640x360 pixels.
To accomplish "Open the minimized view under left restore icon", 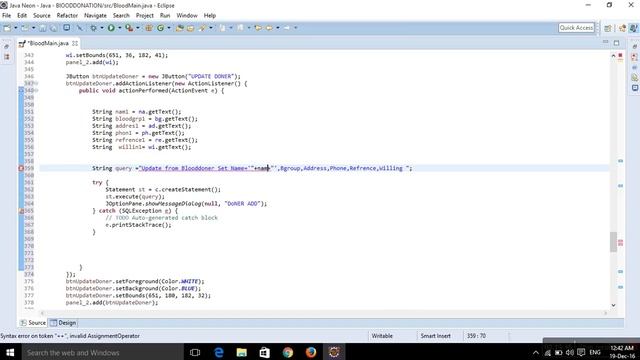I will click(7, 57).
